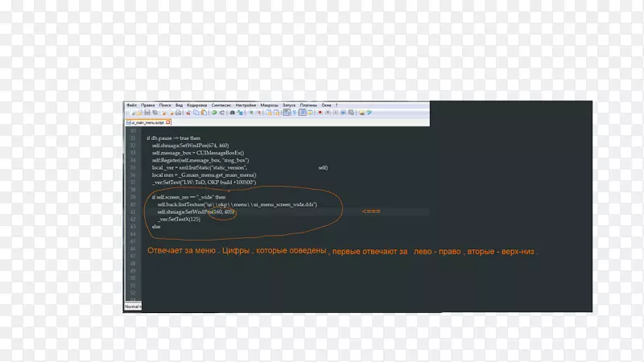Paste from clipboard via toolbar icon

pyautogui.click(x=204, y=113)
